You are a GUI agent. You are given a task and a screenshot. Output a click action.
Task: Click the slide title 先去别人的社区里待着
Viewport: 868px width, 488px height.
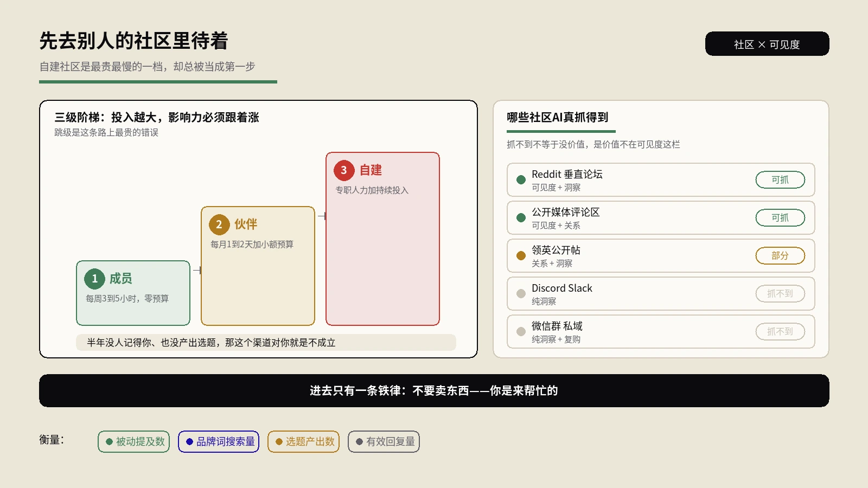(x=133, y=41)
